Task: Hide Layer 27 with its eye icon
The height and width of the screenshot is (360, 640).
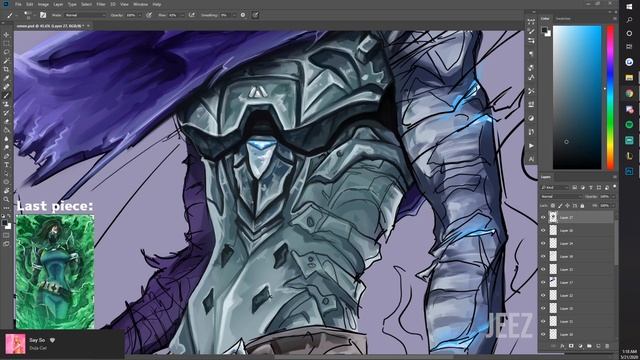Action: 543,218
